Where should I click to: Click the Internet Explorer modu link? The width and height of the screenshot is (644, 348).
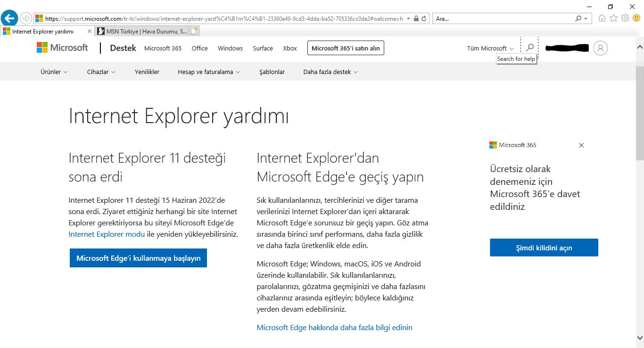coord(107,234)
